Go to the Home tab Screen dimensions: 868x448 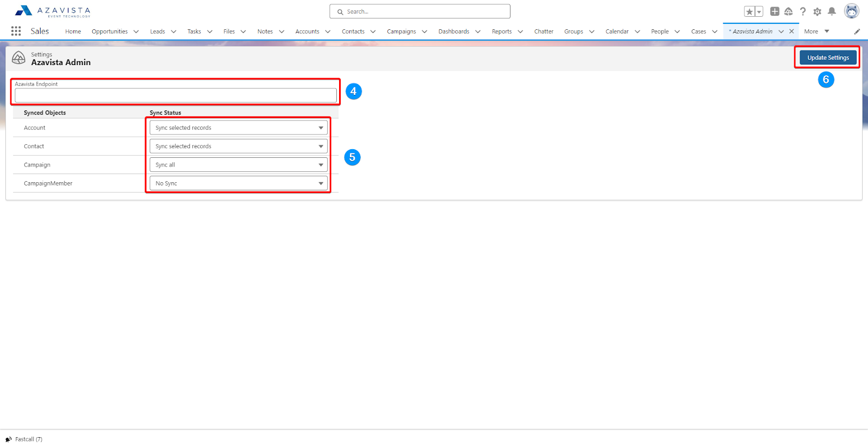point(73,31)
